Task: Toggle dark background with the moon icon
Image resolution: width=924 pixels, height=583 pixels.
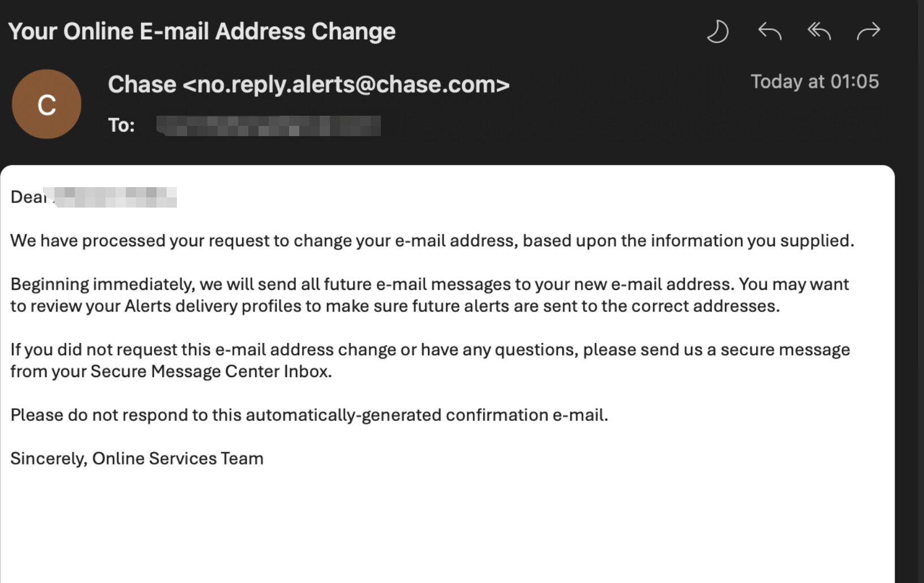Action: click(x=718, y=31)
